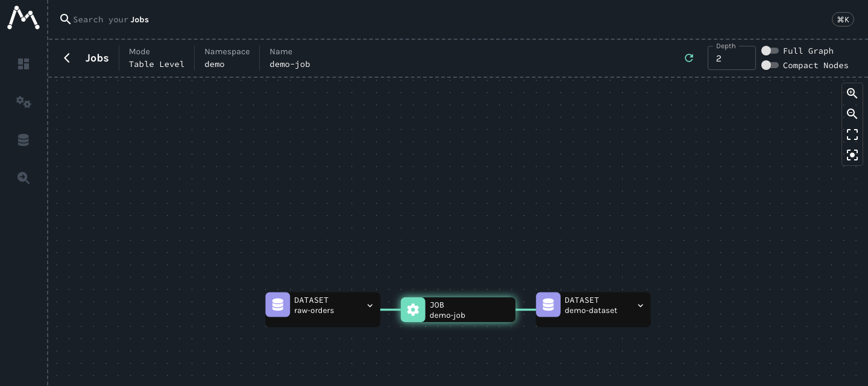Zoom out of the graph
The height and width of the screenshot is (386, 868).
[852, 114]
